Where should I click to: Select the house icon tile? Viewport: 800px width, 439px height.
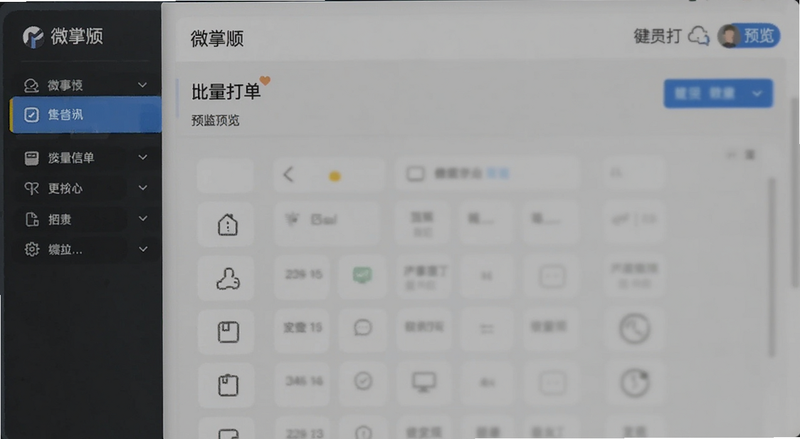227,224
